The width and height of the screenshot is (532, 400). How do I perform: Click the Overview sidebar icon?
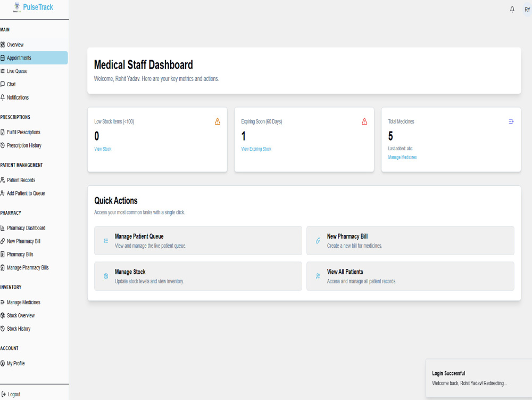coord(3,45)
